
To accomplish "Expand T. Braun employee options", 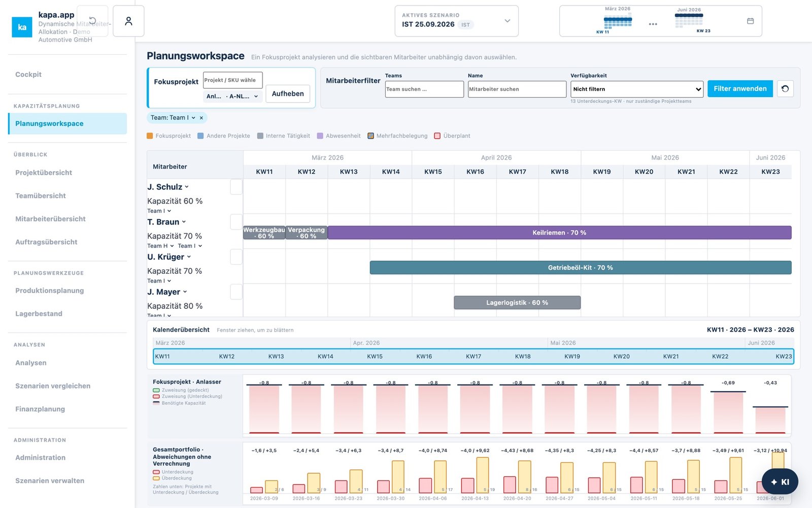I will (184, 222).
